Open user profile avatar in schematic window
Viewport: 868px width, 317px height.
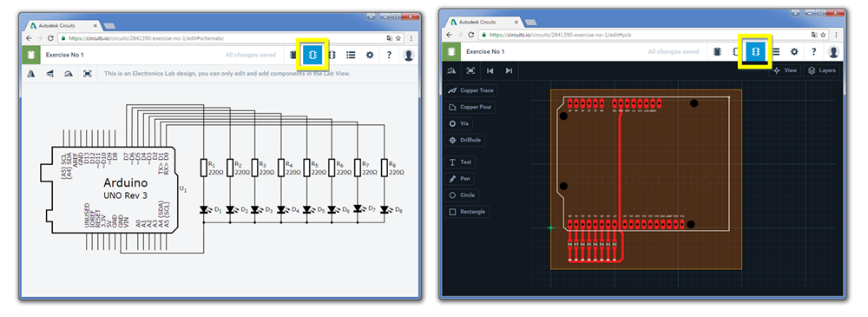click(x=409, y=55)
